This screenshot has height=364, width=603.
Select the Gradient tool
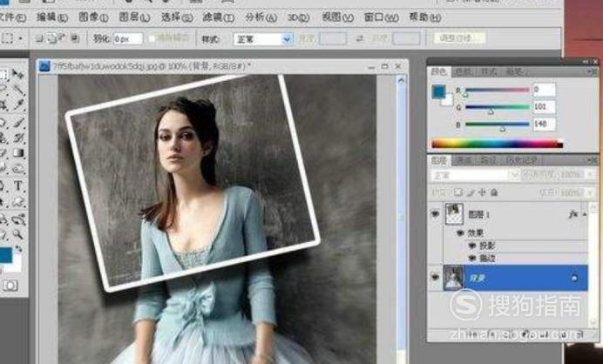tap(18, 153)
